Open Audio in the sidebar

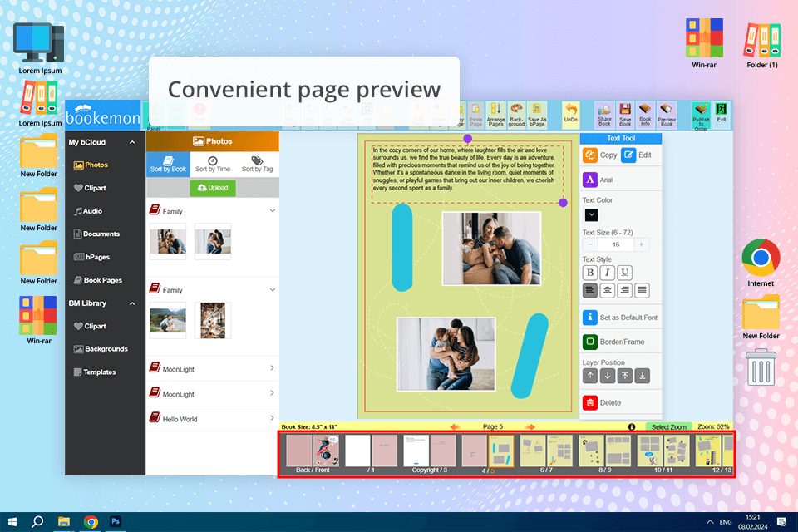click(88, 211)
